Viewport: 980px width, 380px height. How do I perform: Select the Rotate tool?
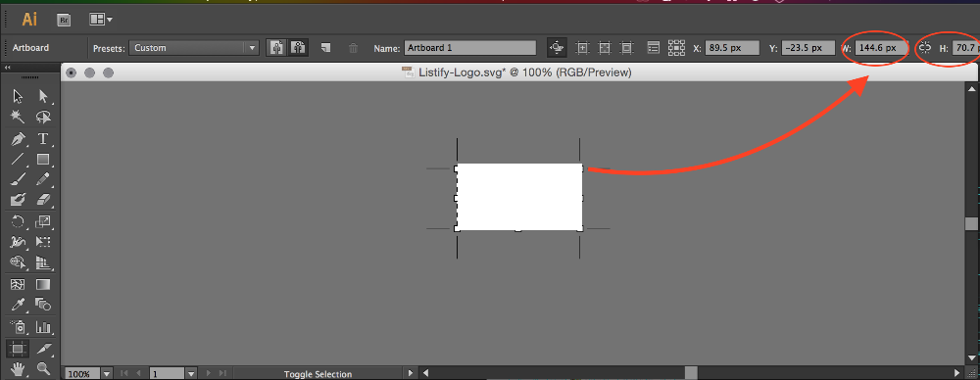(18, 221)
